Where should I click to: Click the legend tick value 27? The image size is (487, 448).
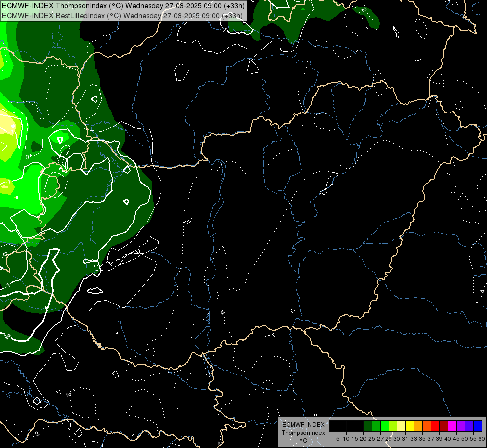[380, 439]
